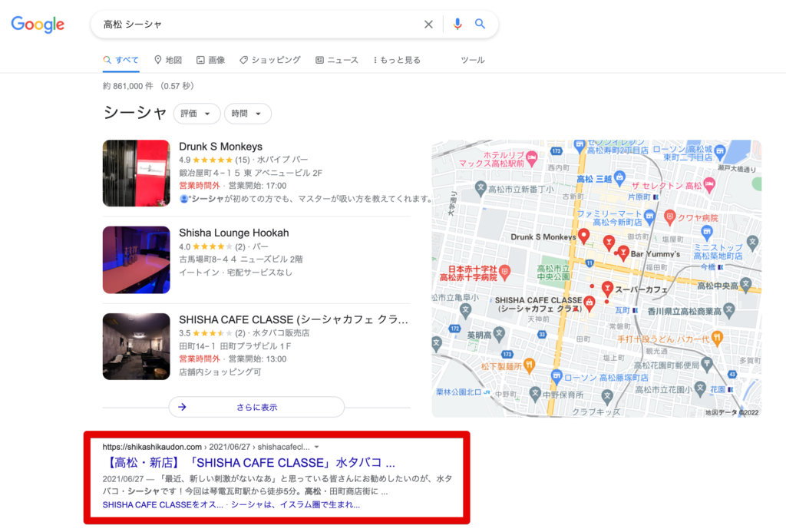786x532 pixels.
Task: Switch to the ショッピング tab
Action: pos(270,60)
